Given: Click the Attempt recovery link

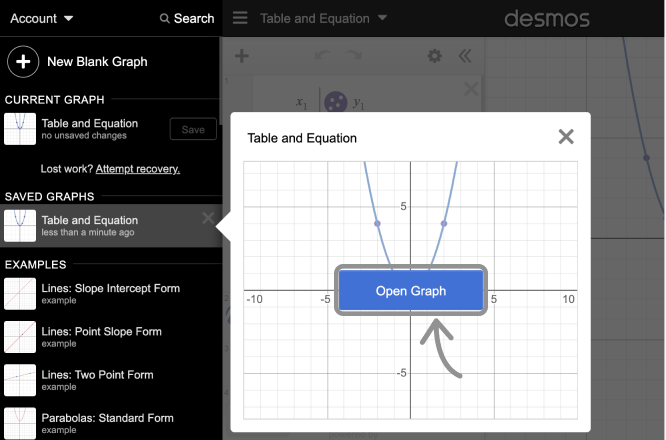Looking at the screenshot, I should point(138,169).
